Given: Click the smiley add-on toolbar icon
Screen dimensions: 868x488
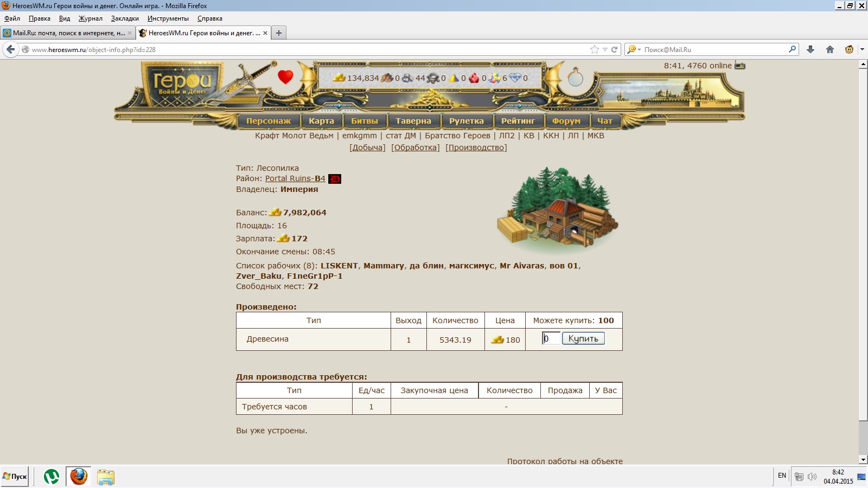Looking at the screenshot, I should point(850,49).
